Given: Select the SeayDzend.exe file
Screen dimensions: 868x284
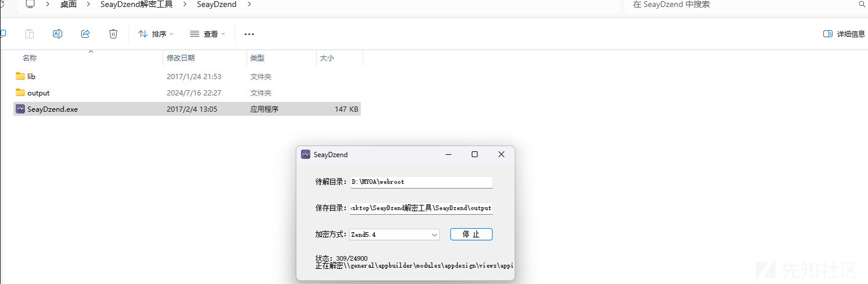Looking at the screenshot, I should tap(187, 109).
